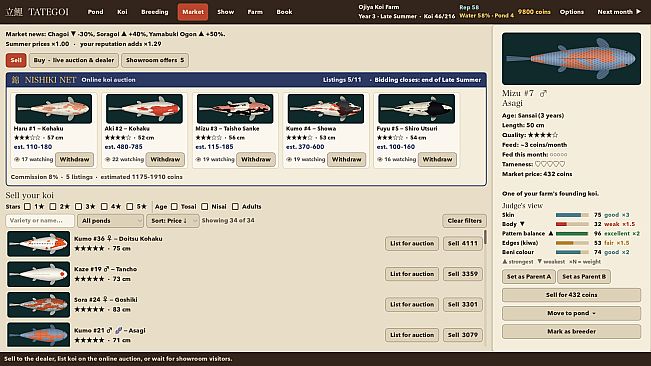Sell Kumo #21 for 3079 coins

[x=463, y=335]
